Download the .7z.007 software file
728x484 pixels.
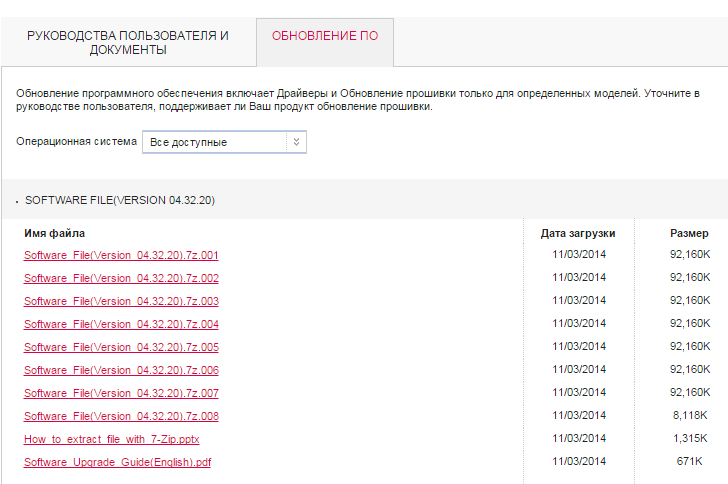tap(121, 393)
